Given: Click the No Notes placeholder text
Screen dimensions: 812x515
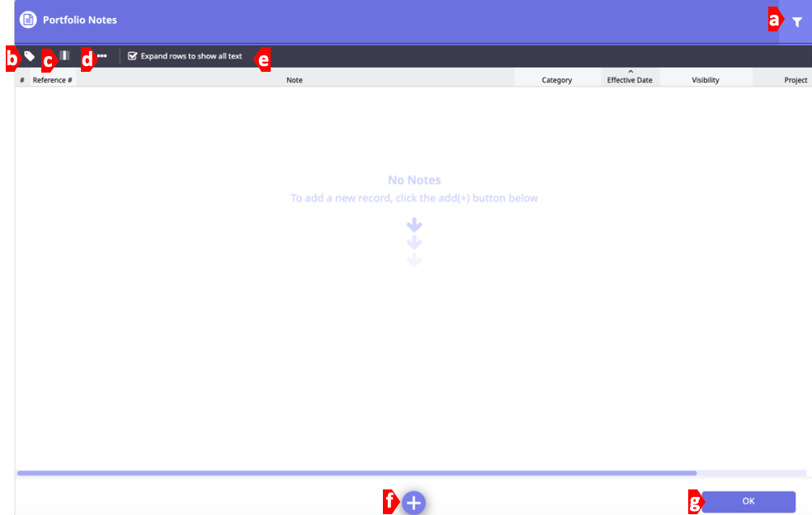Looking at the screenshot, I should [x=414, y=180].
